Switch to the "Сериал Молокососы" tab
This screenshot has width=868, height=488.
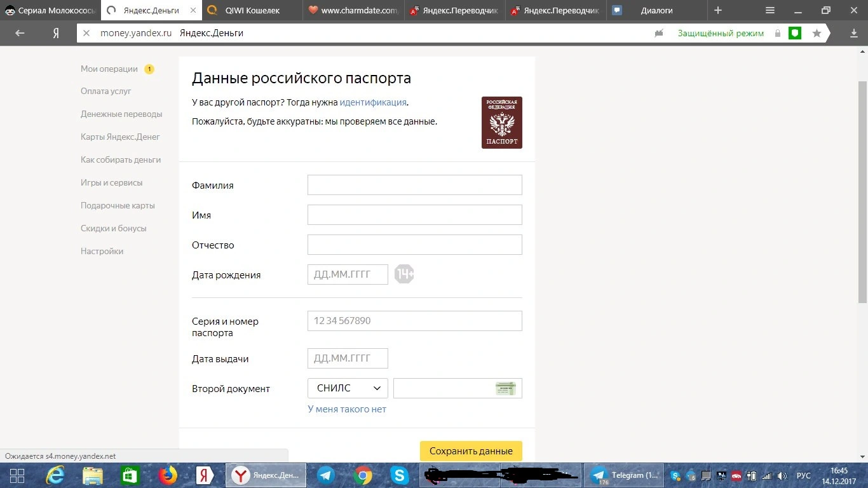(x=50, y=10)
